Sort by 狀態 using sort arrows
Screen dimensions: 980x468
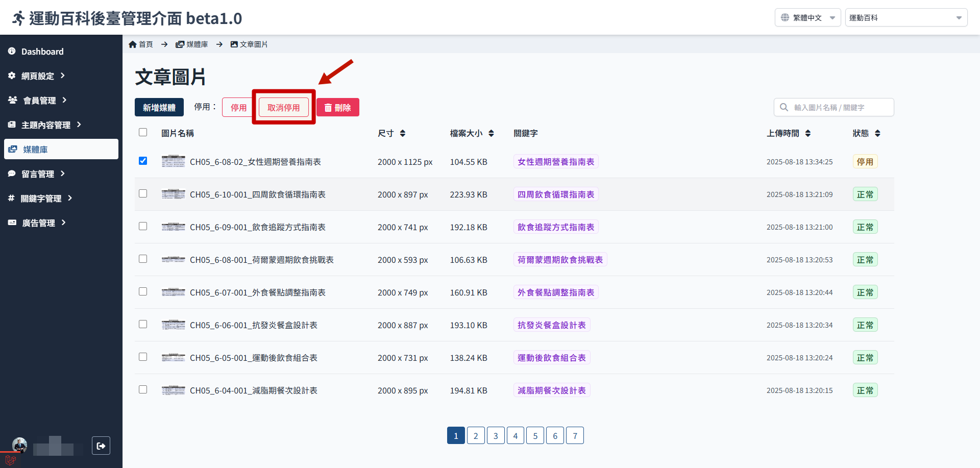coord(877,133)
